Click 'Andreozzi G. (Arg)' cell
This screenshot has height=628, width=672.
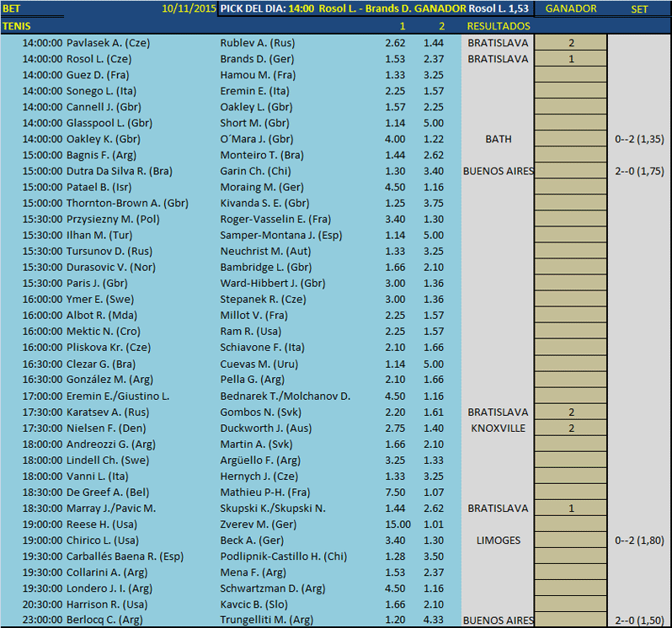[x=110, y=444]
